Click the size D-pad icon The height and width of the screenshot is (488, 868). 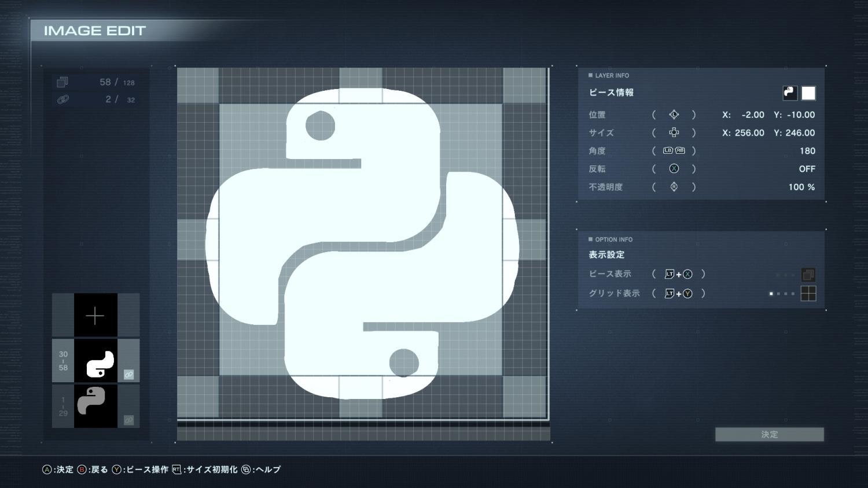pyautogui.click(x=674, y=132)
